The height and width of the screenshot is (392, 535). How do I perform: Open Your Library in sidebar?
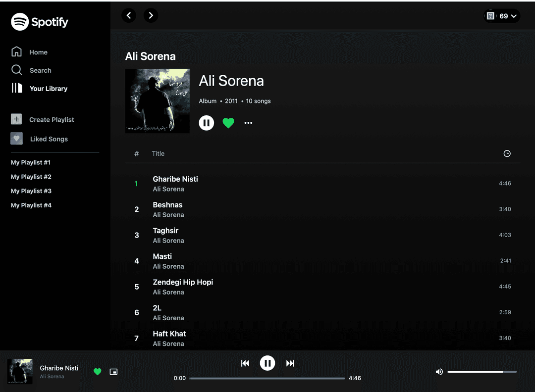(48, 89)
